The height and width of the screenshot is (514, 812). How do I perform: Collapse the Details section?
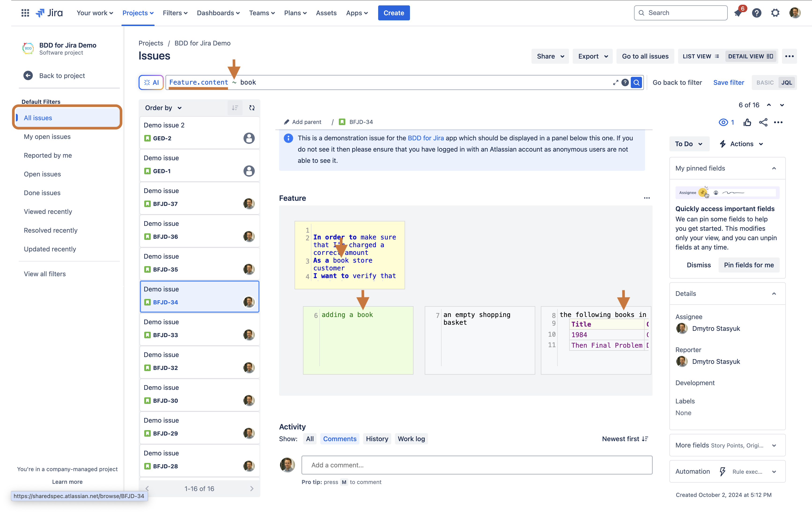coord(774,293)
